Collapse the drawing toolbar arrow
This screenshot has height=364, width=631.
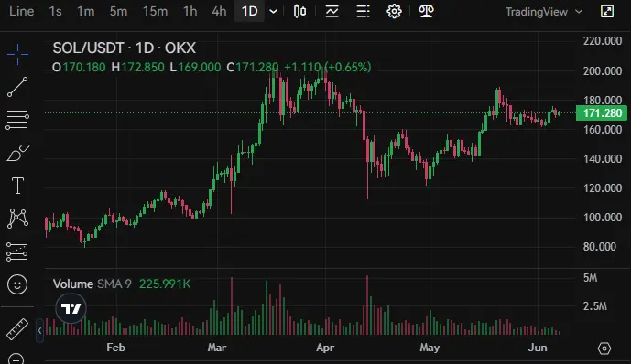(39, 331)
